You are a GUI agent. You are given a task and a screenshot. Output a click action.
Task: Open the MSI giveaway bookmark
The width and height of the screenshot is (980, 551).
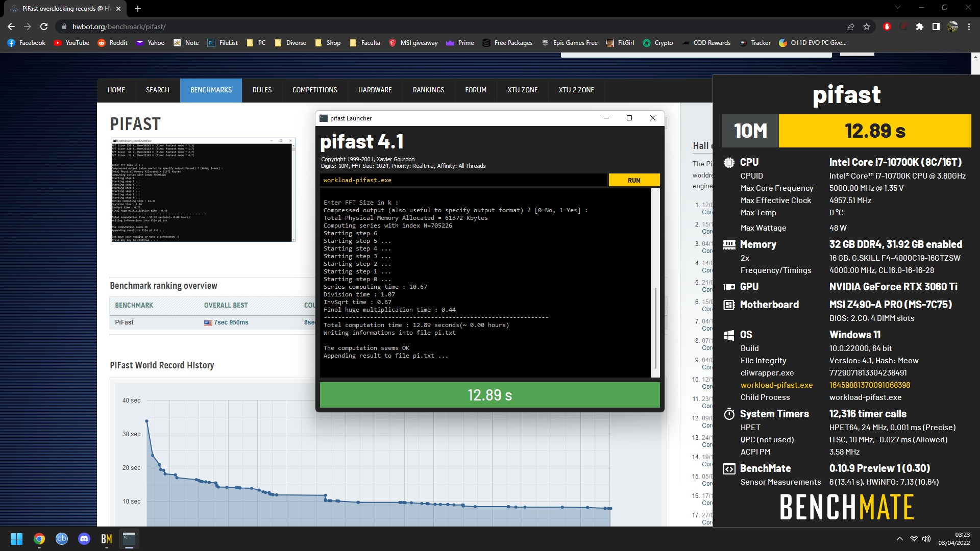(413, 43)
